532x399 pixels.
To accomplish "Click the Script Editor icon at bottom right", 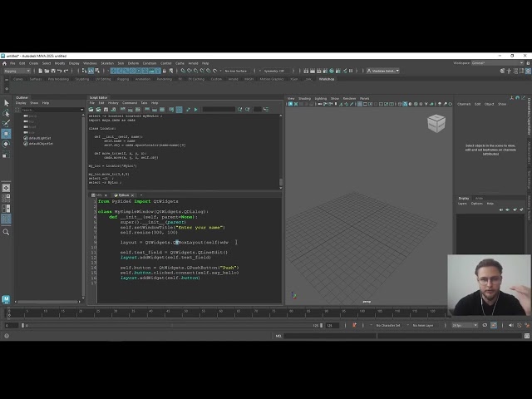I will [x=527, y=336].
